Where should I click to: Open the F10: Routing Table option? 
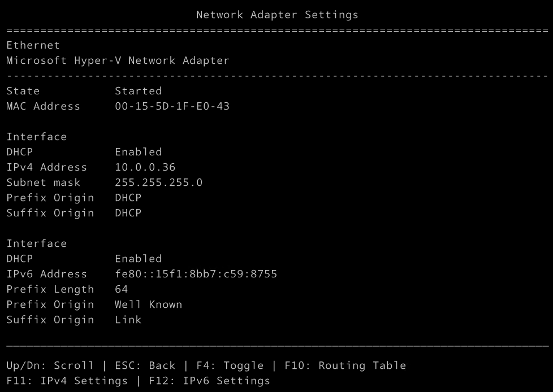tap(345, 365)
